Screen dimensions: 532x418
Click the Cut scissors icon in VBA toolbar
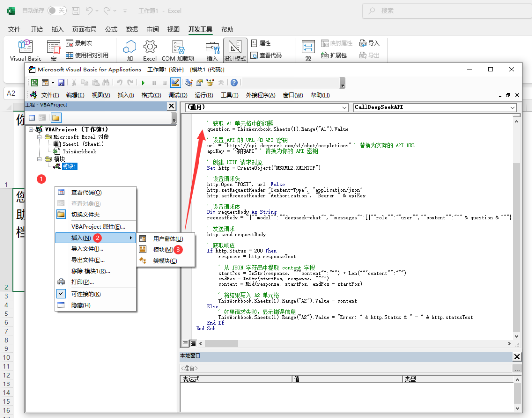point(74,82)
